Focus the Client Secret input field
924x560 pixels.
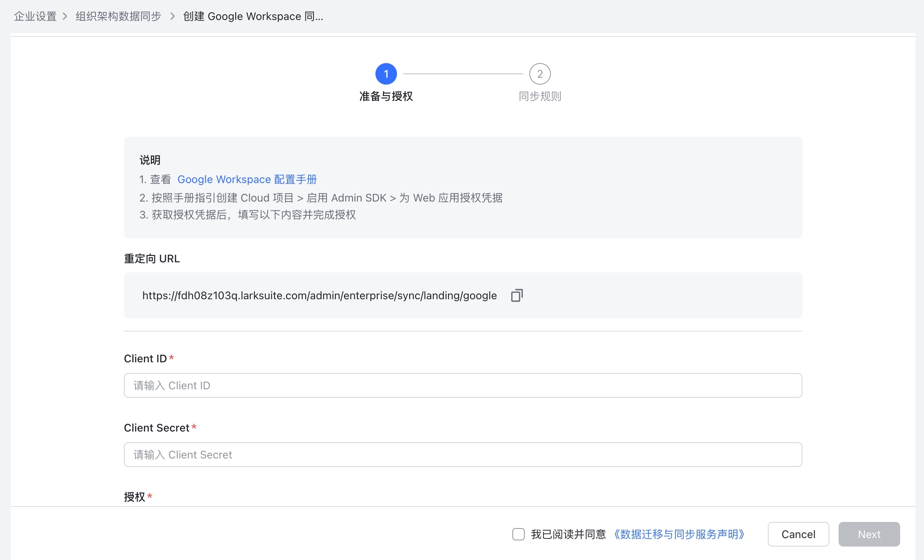pos(463,455)
